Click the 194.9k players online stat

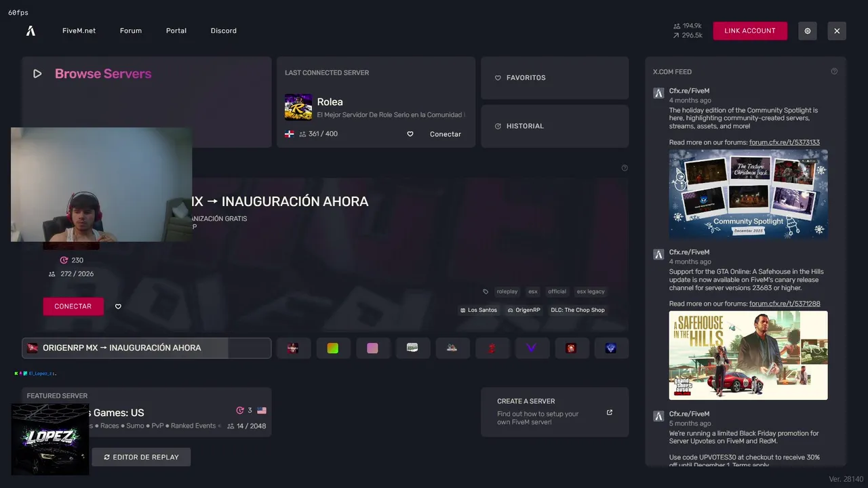[688, 26]
